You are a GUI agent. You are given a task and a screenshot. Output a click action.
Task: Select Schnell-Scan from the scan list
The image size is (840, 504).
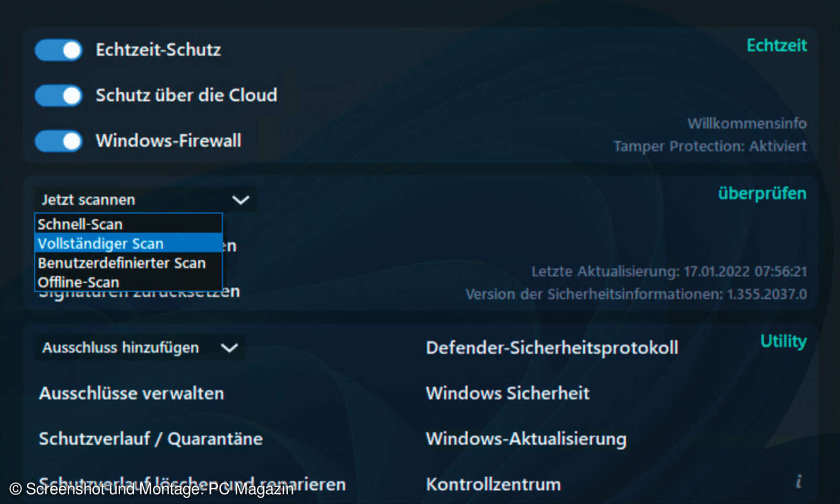(x=80, y=223)
